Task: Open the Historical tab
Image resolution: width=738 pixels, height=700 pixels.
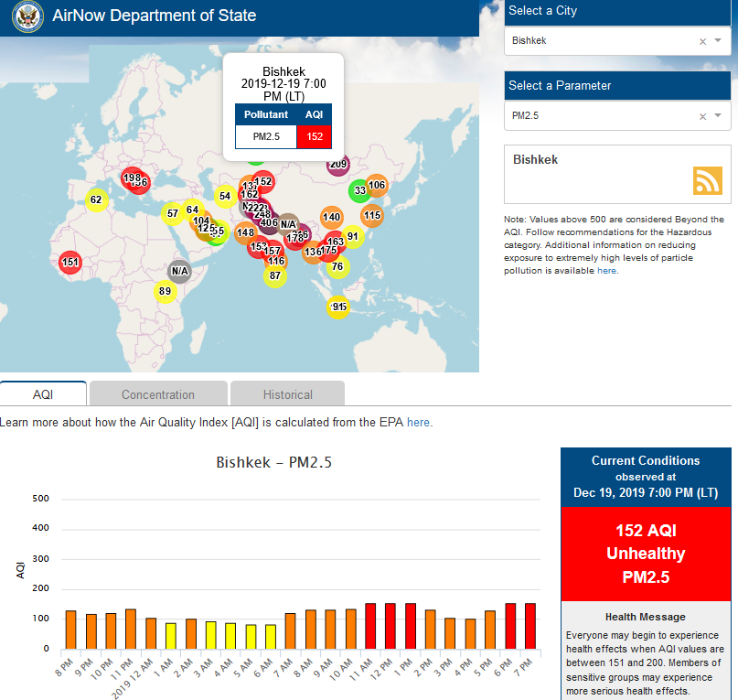Action: click(287, 394)
